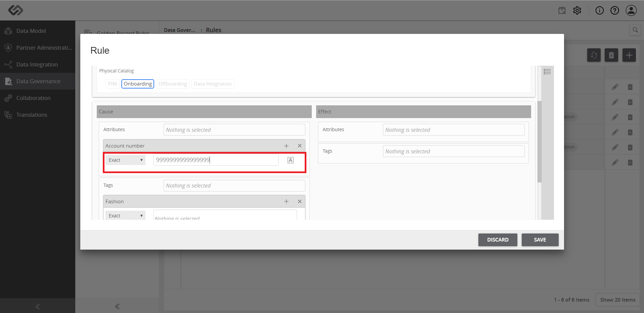Open the Exact dropdown for Account number
Screen dimensions: 644x313
126,160
